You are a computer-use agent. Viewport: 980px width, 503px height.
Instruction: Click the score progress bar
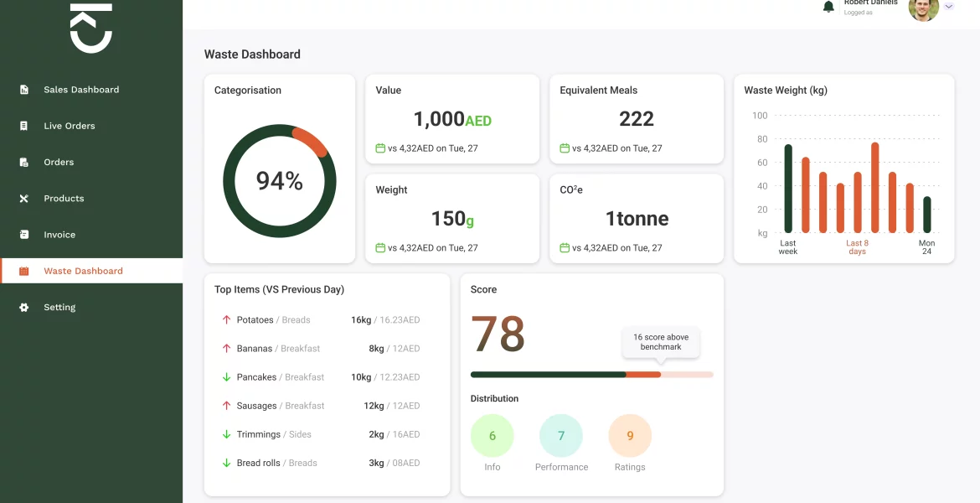(592, 375)
